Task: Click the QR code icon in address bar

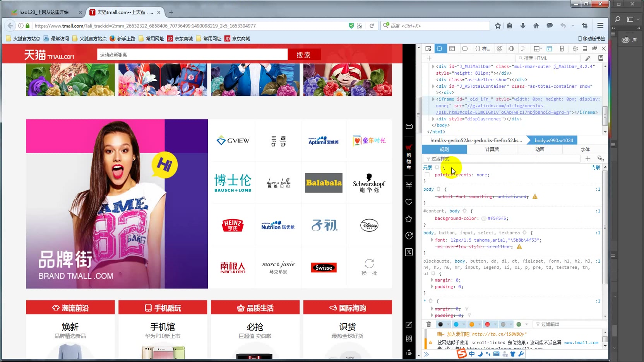Action: (x=360, y=26)
